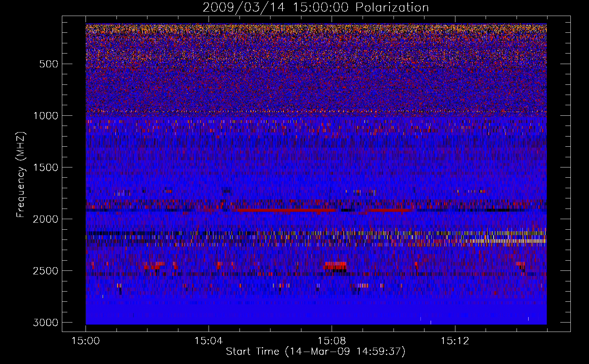Click the 15:00 time tick label

point(86,341)
